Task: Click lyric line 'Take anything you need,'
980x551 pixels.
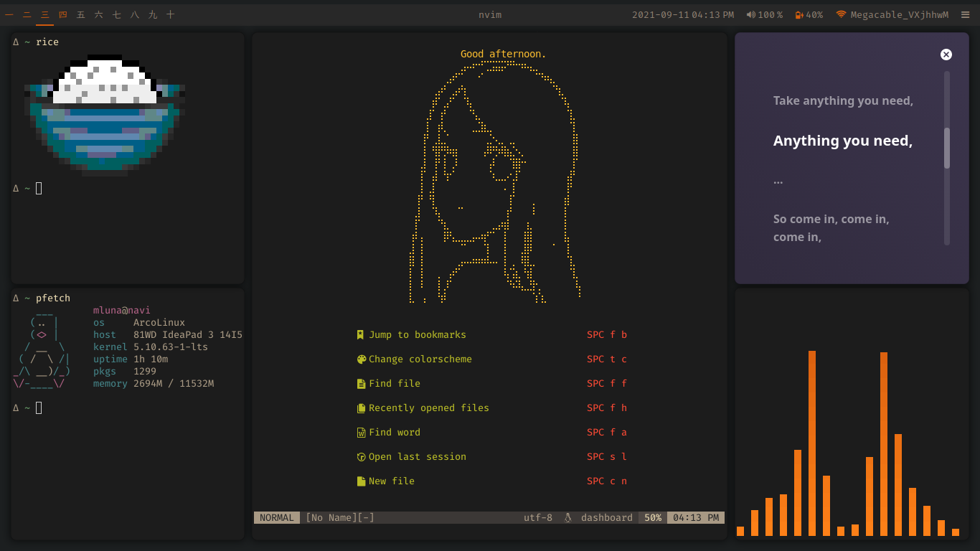Action: tap(843, 101)
